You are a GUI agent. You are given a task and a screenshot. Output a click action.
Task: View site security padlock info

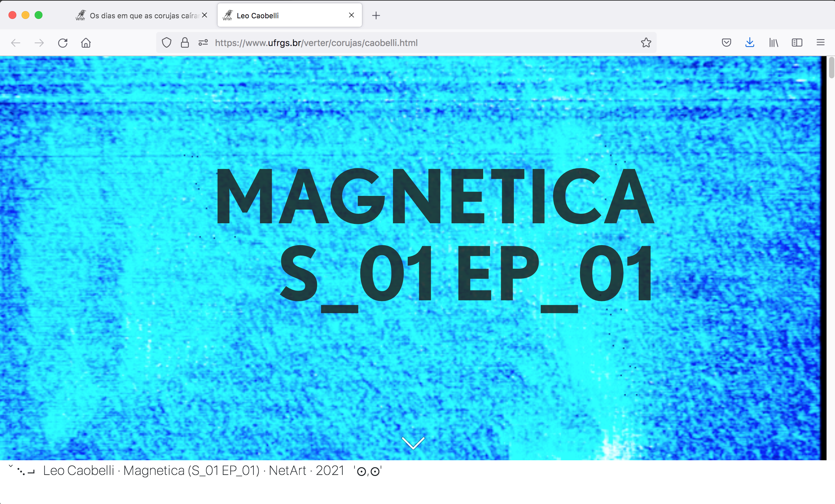pos(185,43)
